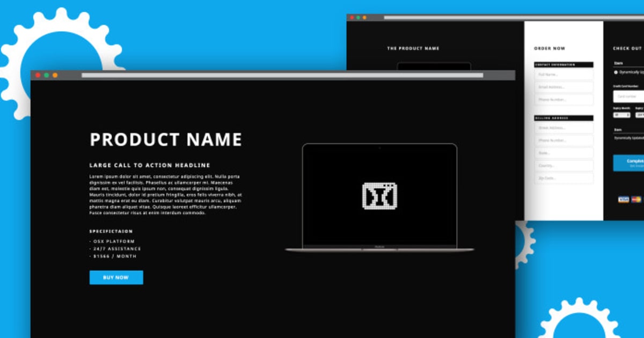
Task: Click the Country field in billing address
Action: (x=563, y=166)
